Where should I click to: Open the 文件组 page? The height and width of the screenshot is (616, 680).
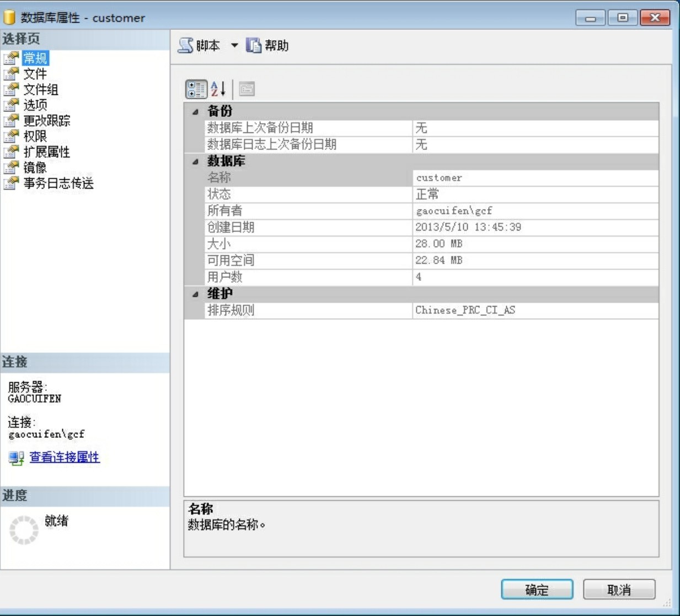(41, 89)
